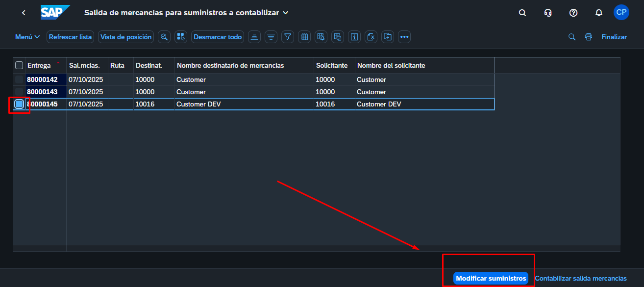Click the Entrega column header

click(x=39, y=65)
